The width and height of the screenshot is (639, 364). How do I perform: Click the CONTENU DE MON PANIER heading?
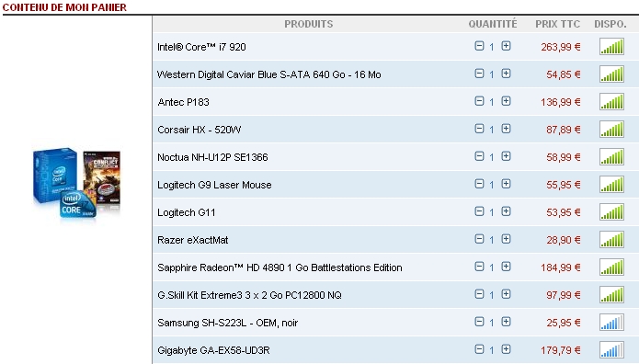click(x=64, y=7)
